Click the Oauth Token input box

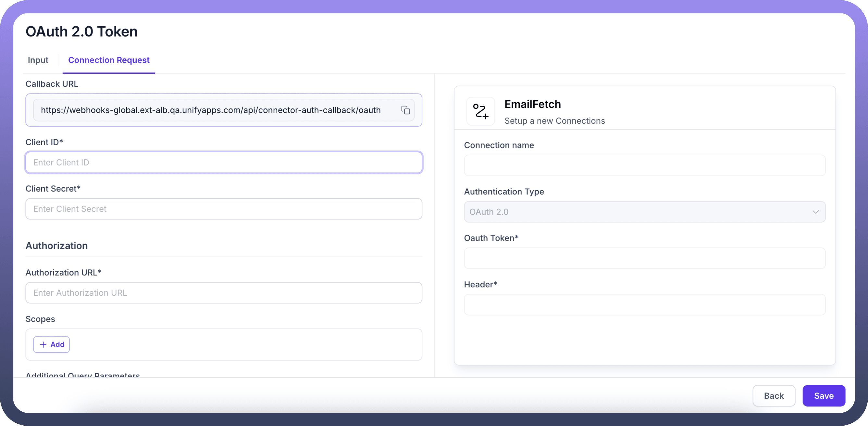click(x=645, y=258)
